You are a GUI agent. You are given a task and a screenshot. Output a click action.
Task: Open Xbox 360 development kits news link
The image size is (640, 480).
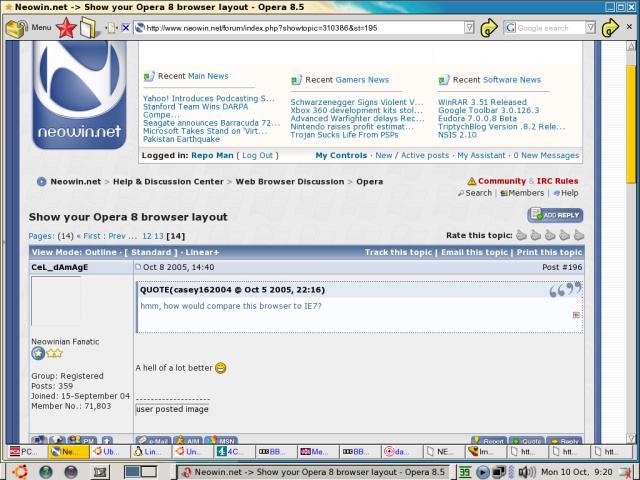(356, 110)
